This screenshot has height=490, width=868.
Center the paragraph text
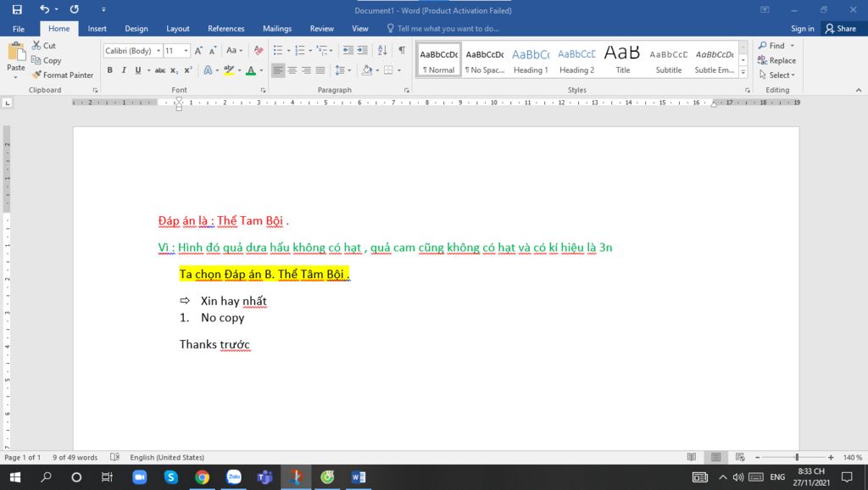click(292, 70)
